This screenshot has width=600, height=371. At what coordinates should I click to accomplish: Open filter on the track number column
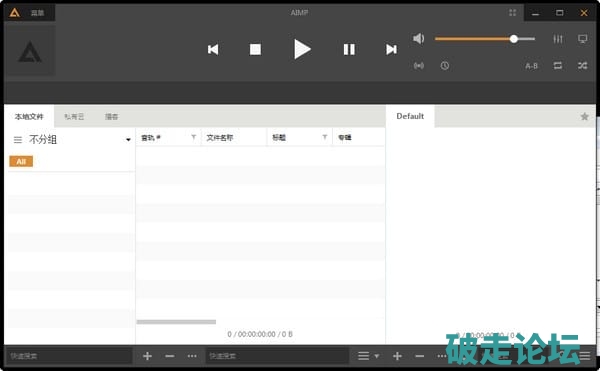point(194,137)
